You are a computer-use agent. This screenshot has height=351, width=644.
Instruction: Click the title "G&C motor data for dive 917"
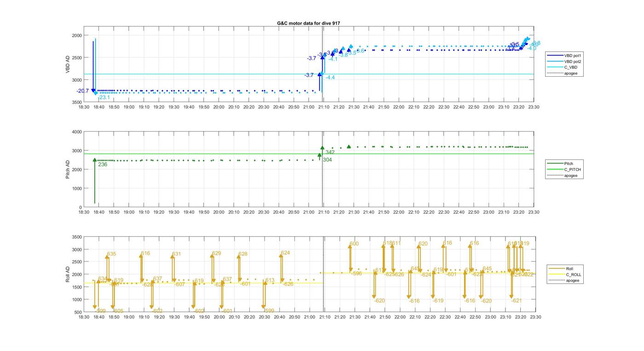click(309, 23)
